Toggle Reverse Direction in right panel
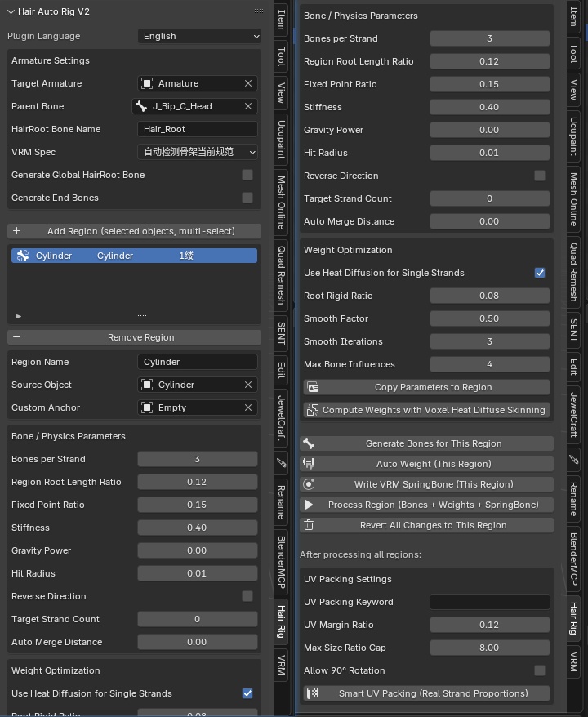The image size is (588, 717). coord(540,176)
